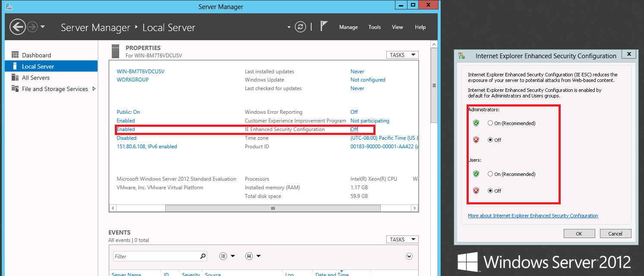
Task: Click Windows Error Reporting Off link
Action: click(354, 112)
